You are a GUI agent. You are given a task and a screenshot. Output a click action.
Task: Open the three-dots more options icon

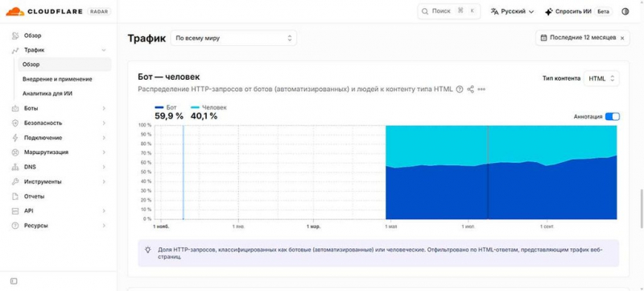[x=481, y=89]
